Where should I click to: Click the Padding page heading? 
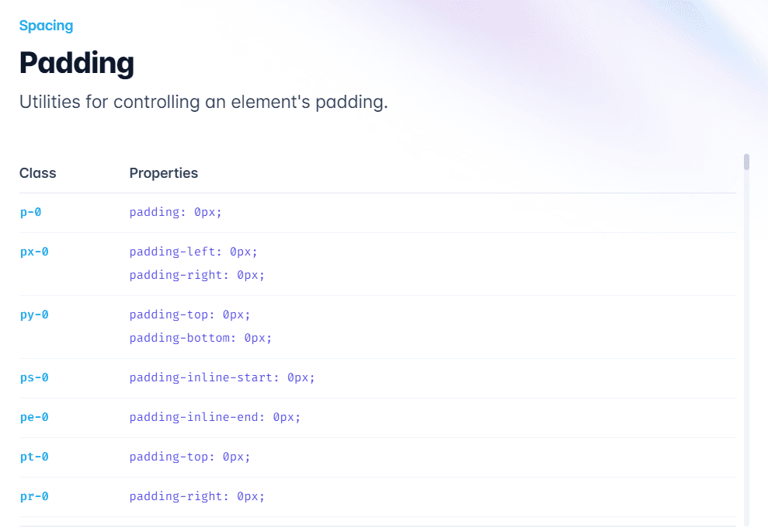coord(77,63)
